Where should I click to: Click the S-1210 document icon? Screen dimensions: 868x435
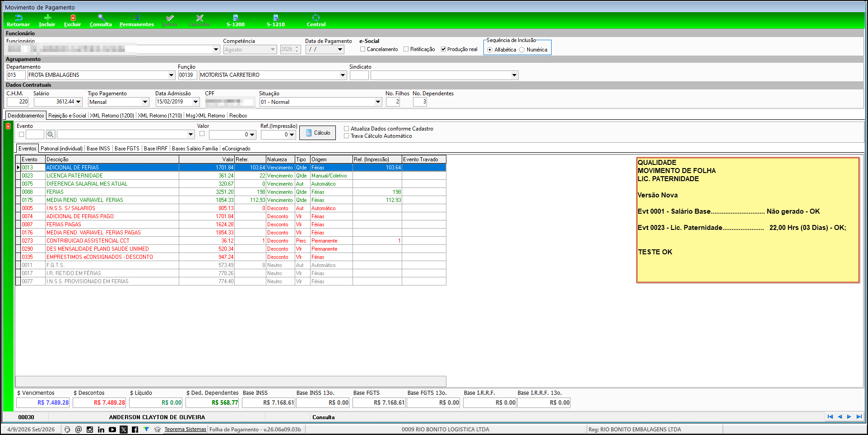[x=276, y=18]
